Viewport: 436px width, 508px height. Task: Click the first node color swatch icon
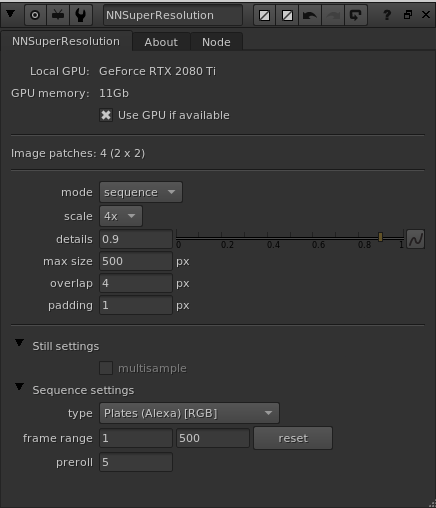pos(265,15)
